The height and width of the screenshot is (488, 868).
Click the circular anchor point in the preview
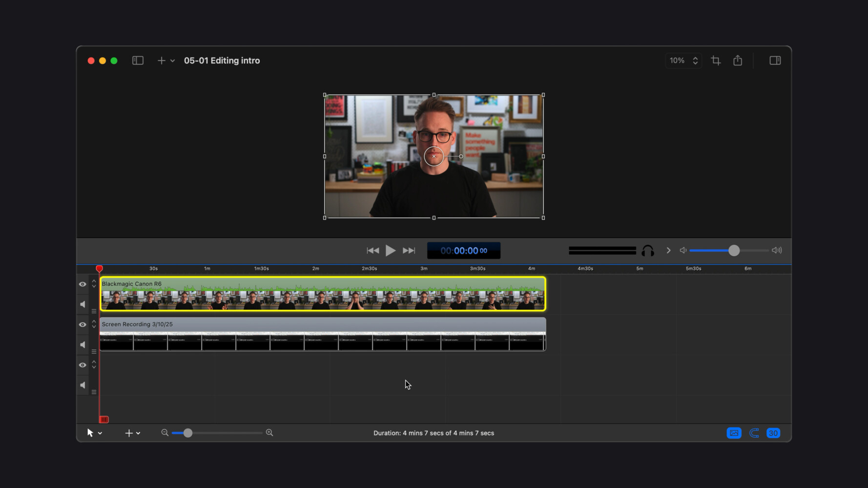434,156
